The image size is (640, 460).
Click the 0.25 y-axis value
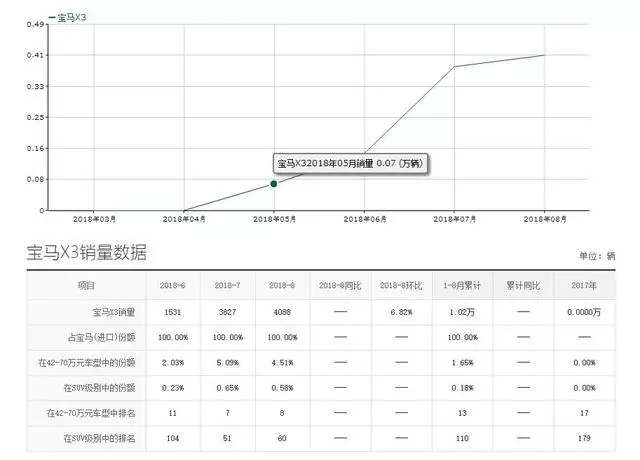click(x=35, y=118)
